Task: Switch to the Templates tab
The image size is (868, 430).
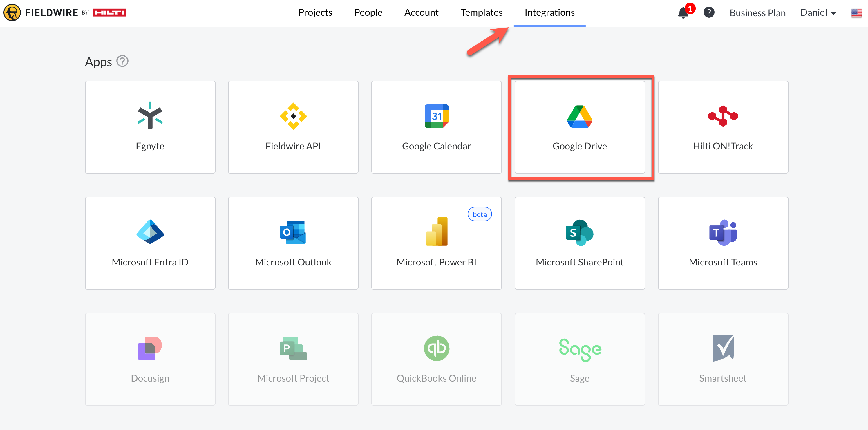Action: (481, 12)
